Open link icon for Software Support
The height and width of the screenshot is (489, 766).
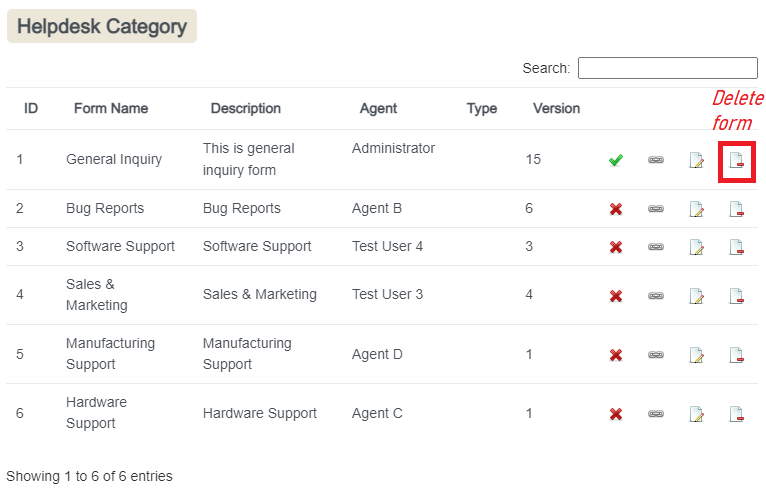[656, 247]
